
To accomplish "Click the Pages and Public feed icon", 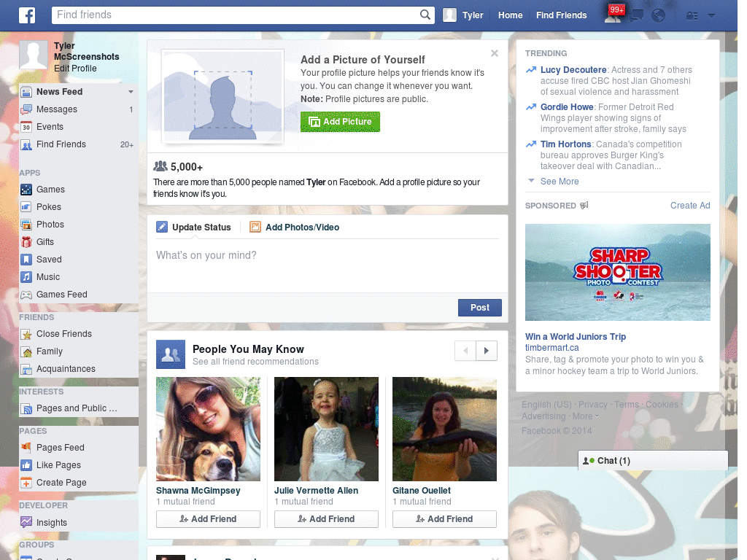I will pyautogui.click(x=26, y=408).
